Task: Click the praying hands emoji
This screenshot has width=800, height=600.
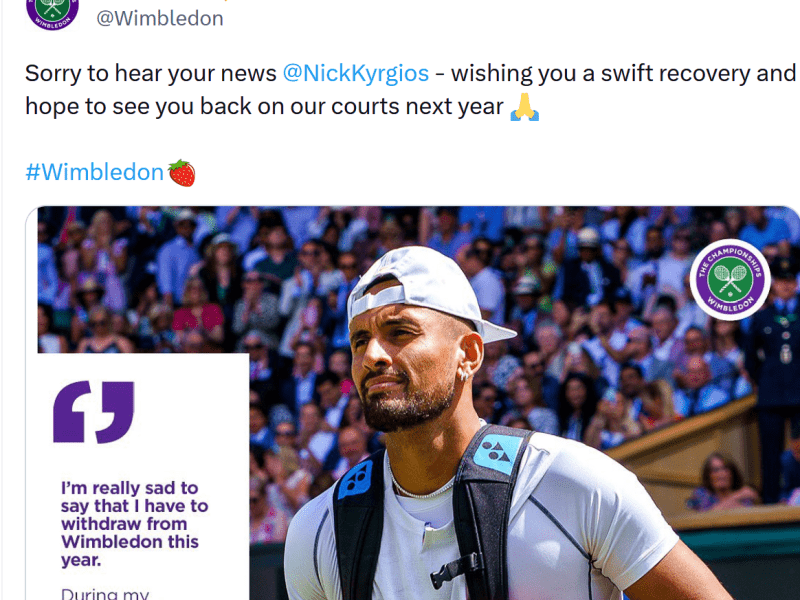Action: pos(524,107)
